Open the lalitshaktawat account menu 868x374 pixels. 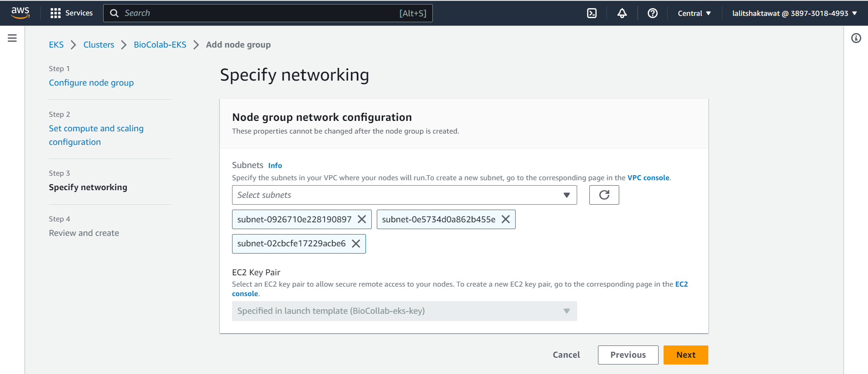[x=795, y=13]
